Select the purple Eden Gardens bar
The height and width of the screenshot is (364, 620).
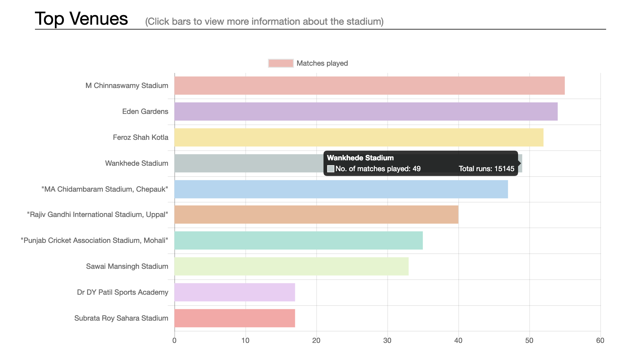[366, 111]
